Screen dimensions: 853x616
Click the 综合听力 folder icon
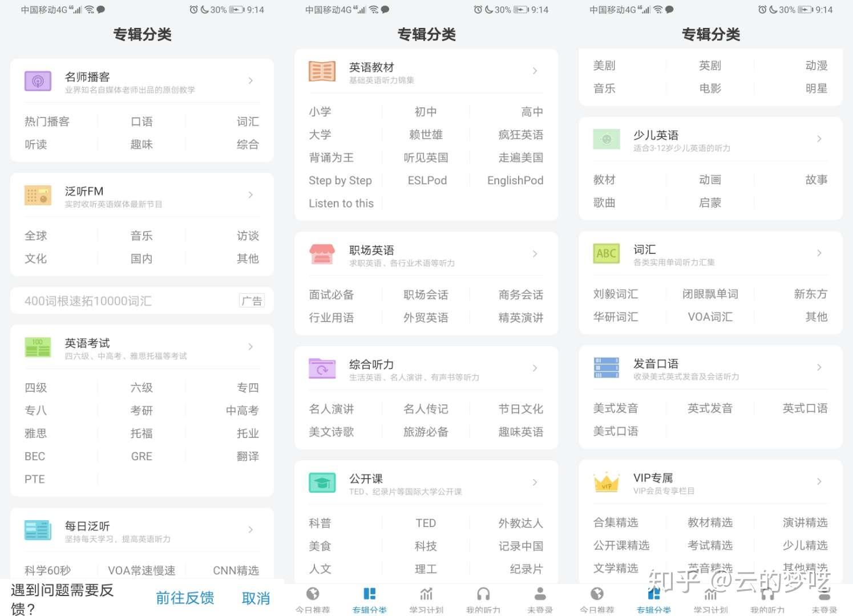tap(322, 368)
